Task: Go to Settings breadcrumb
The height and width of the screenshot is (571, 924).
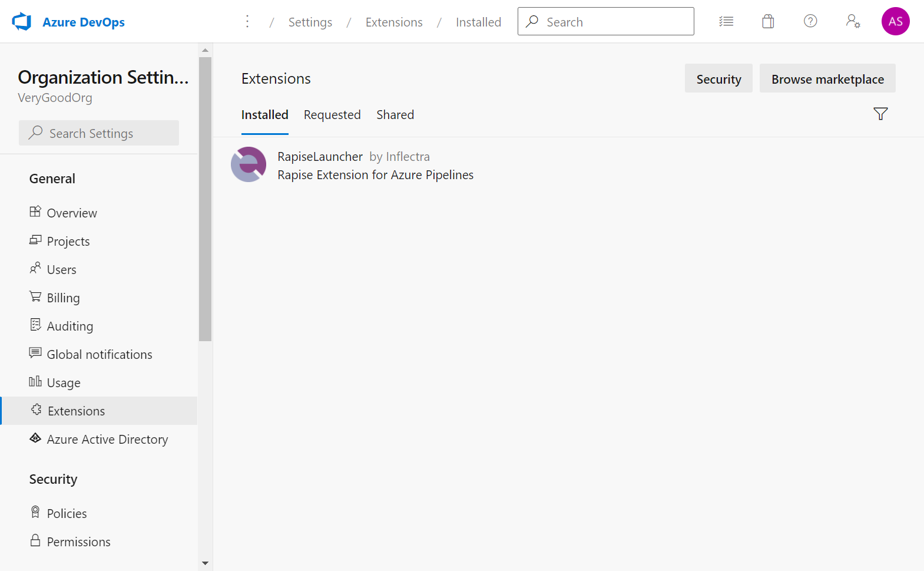Action: click(x=310, y=22)
